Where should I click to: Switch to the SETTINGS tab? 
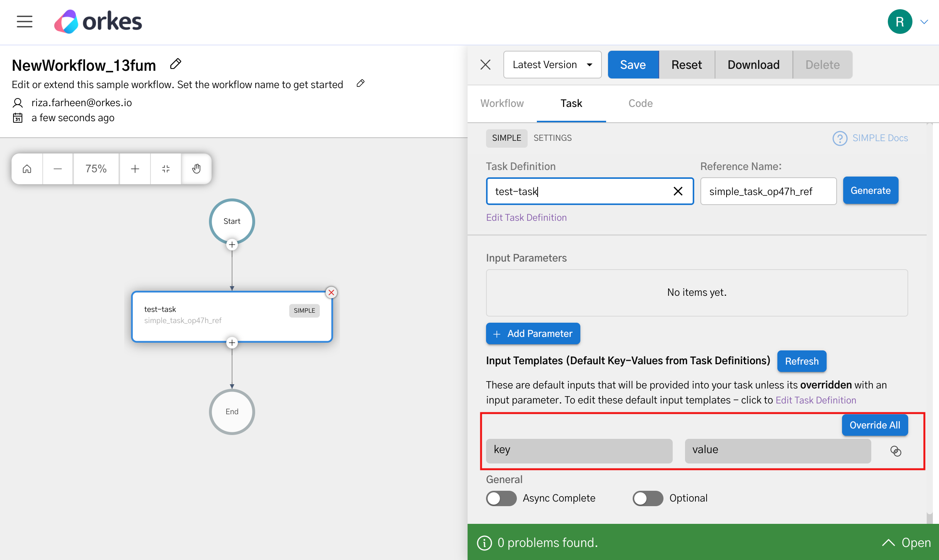coord(552,138)
